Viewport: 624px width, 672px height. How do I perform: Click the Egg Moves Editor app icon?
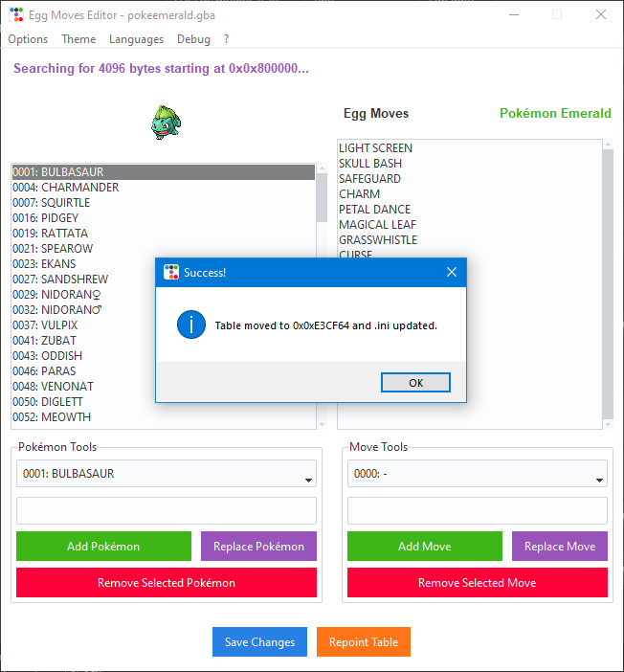15,14
